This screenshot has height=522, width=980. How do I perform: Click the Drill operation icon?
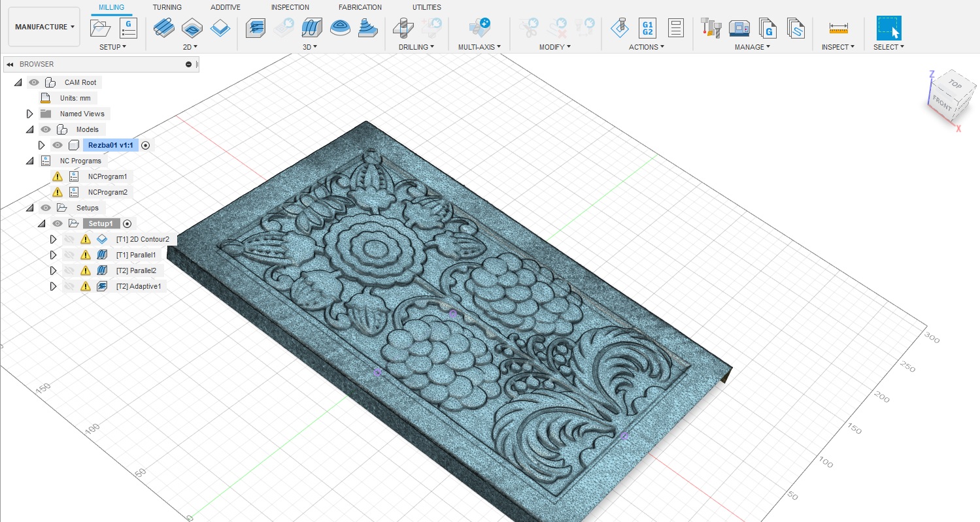(403, 28)
